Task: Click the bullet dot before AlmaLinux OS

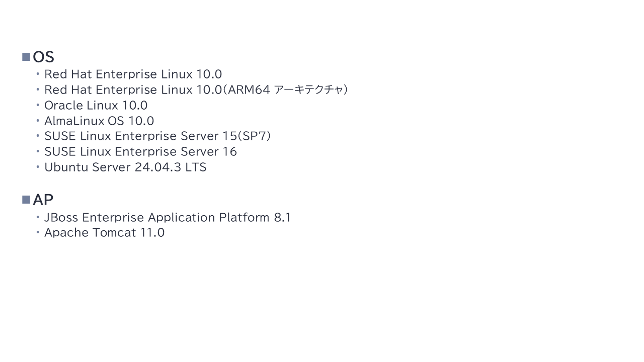Action: [x=38, y=121]
